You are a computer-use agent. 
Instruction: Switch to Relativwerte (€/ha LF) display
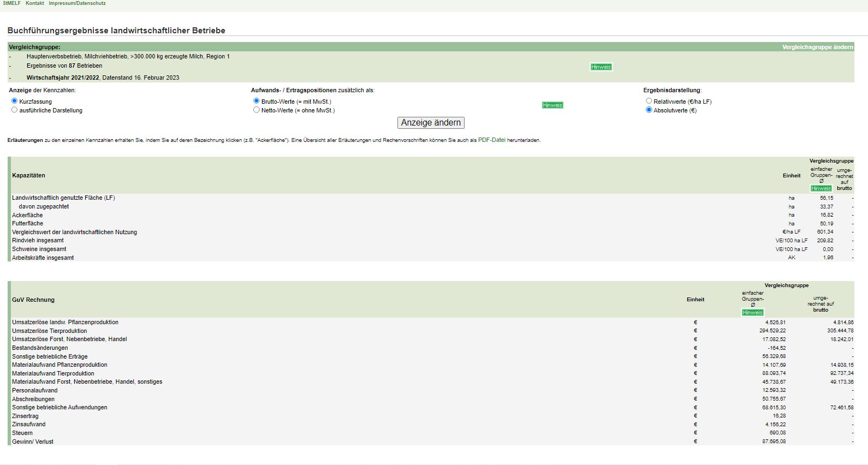tap(649, 101)
